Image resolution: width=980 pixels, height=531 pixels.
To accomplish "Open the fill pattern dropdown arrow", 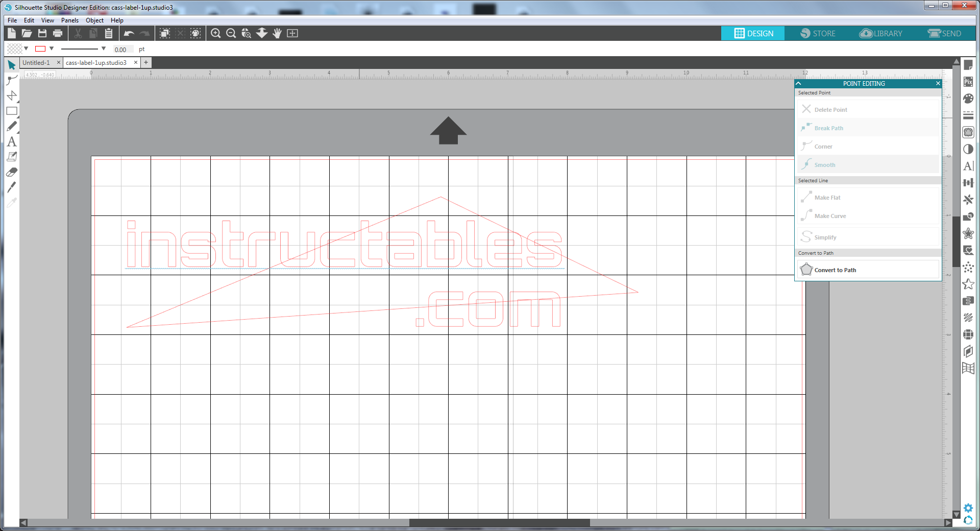I will [x=26, y=49].
